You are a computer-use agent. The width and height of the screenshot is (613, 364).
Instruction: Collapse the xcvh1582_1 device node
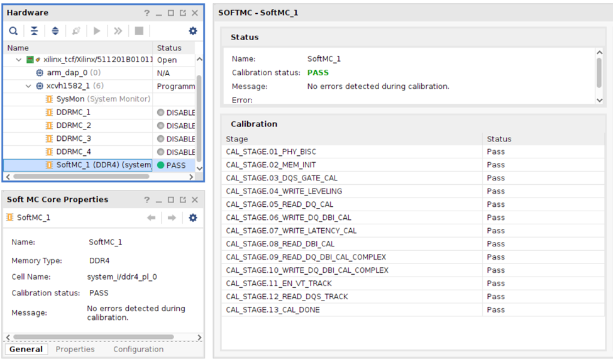tap(28, 86)
